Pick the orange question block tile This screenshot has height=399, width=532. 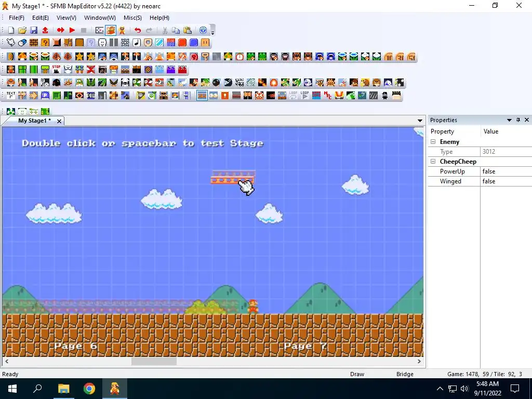pos(45,43)
